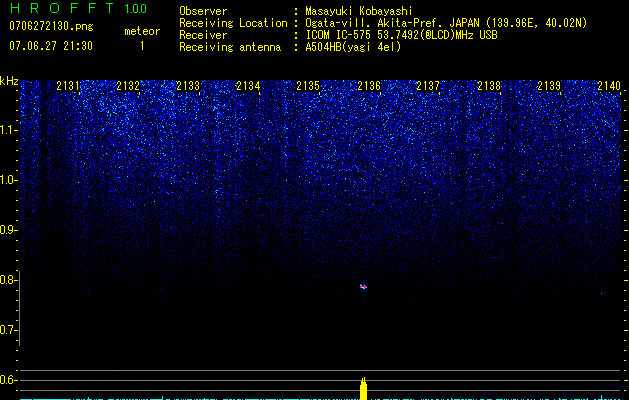This screenshot has width=629, height=400.
Task: Click the 2137 time marker
Action: 428,86
